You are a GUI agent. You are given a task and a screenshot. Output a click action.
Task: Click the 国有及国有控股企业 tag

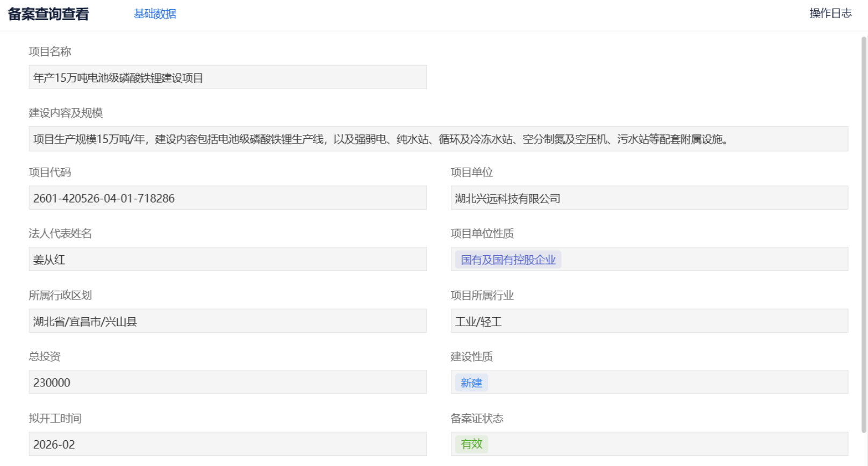tap(507, 260)
